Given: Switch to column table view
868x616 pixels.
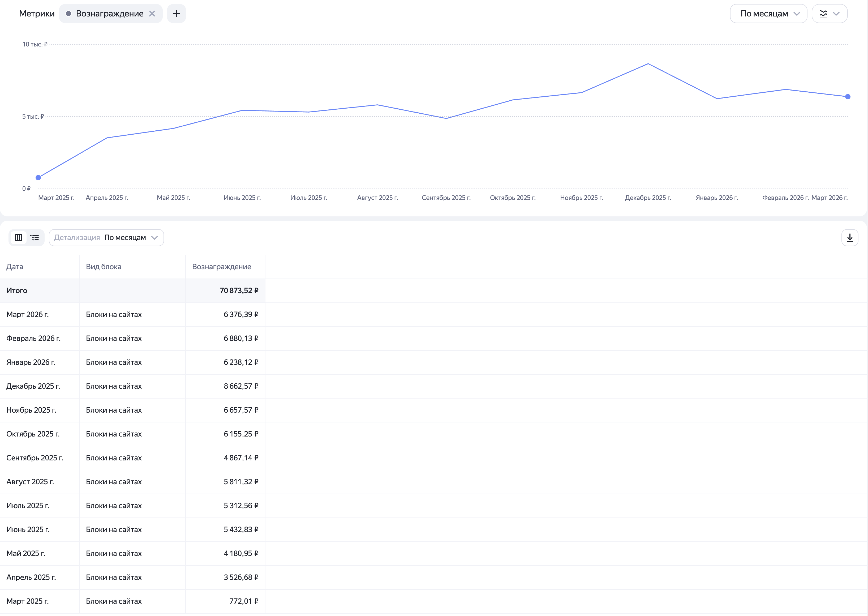Looking at the screenshot, I should (19, 237).
